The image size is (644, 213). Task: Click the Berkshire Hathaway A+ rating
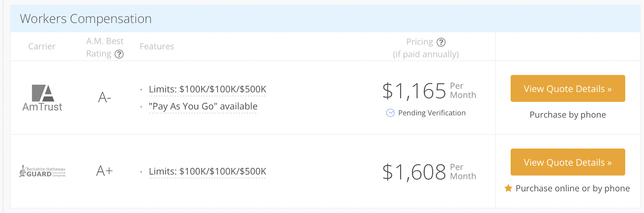click(x=105, y=171)
